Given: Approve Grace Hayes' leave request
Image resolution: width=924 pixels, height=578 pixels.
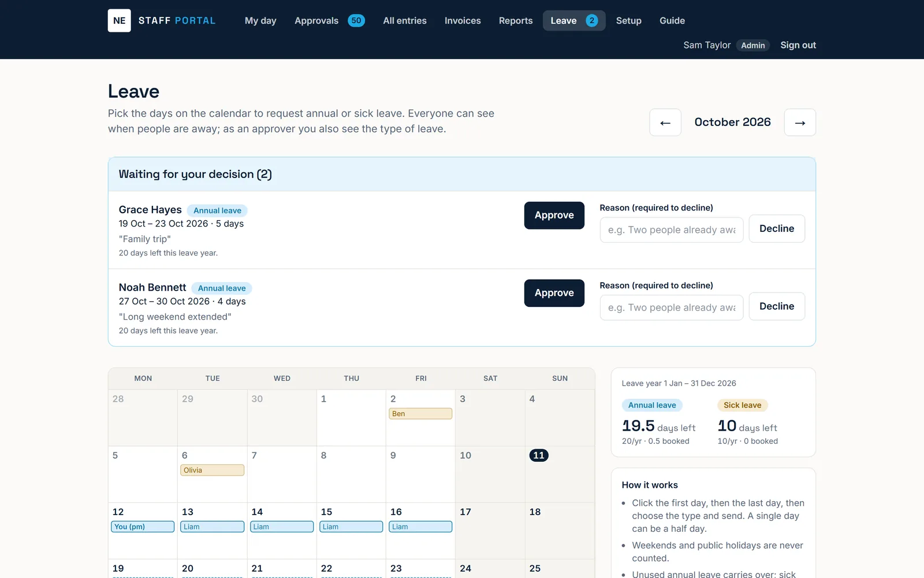Looking at the screenshot, I should coord(554,215).
